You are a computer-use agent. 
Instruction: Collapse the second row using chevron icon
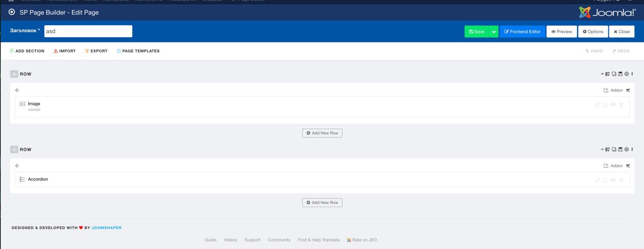click(x=602, y=150)
